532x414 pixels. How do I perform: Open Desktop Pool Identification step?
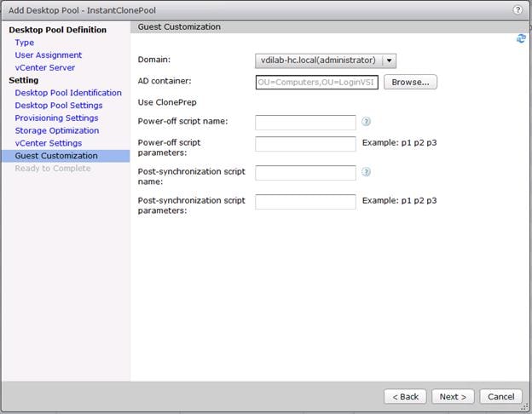[68, 93]
